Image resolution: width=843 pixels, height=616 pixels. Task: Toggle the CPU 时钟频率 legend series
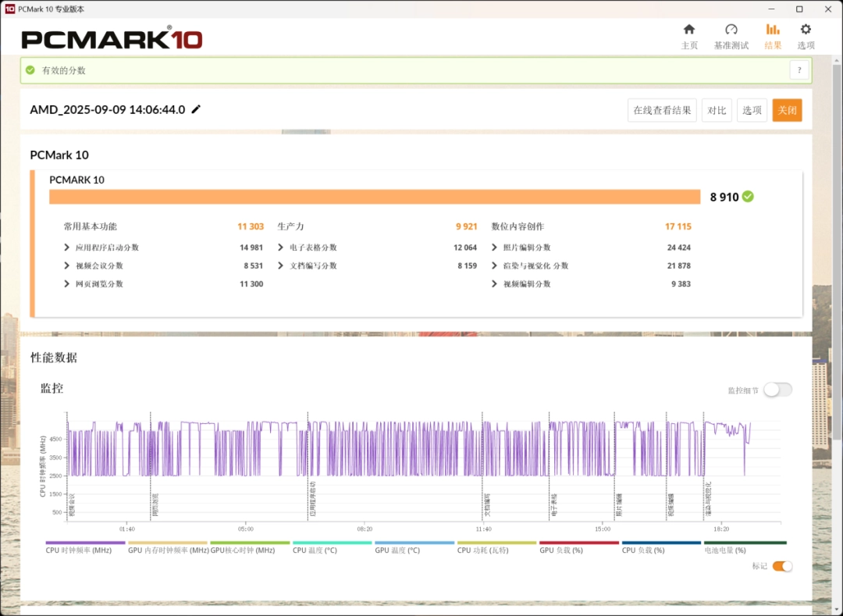pyautogui.click(x=86, y=543)
